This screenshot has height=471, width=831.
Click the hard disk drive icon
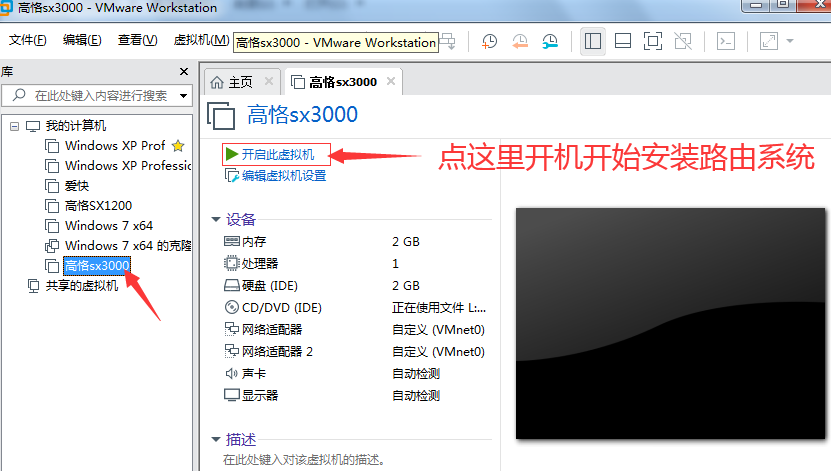(x=232, y=286)
